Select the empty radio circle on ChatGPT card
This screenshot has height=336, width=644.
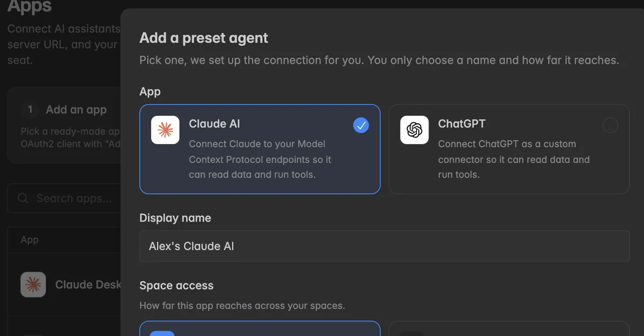pos(610,125)
